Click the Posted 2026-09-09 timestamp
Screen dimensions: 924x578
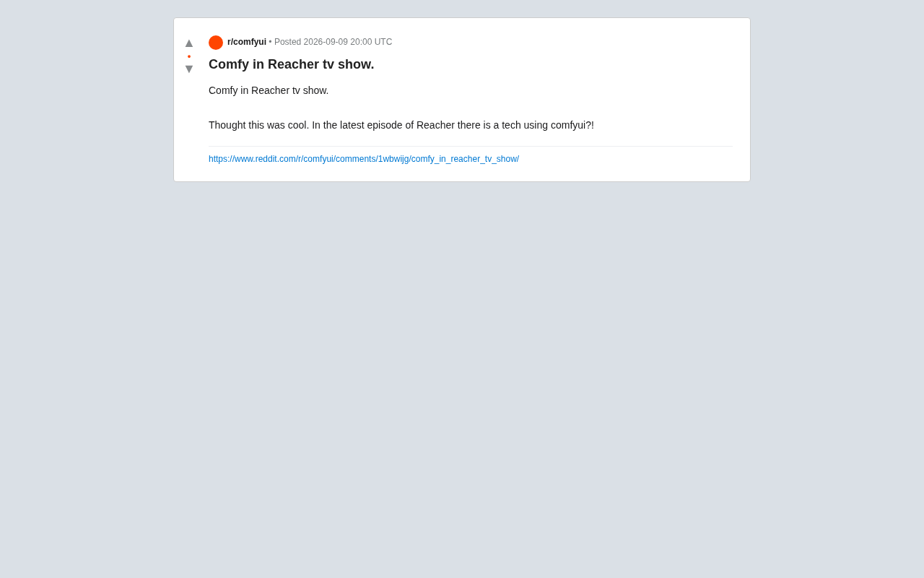click(x=334, y=42)
